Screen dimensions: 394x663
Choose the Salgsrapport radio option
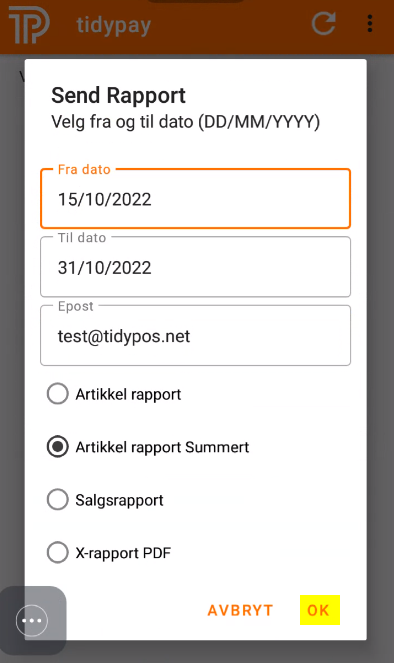[x=57, y=500]
